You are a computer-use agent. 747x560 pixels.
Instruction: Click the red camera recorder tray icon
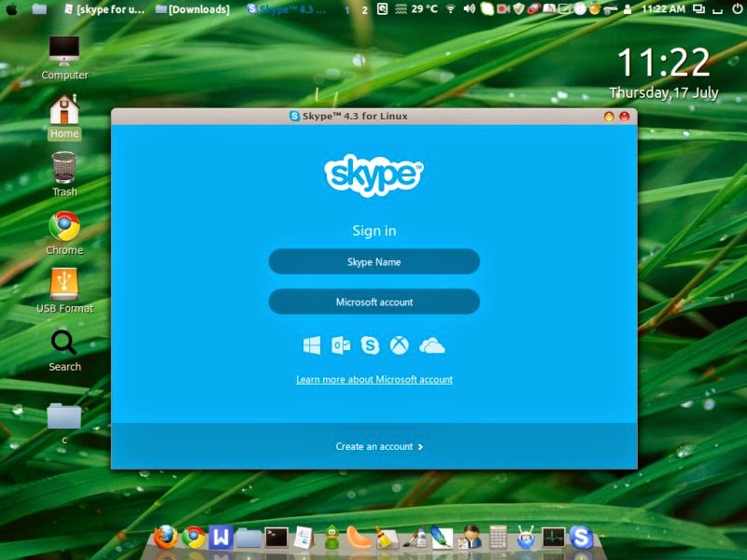(x=503, y=9)
